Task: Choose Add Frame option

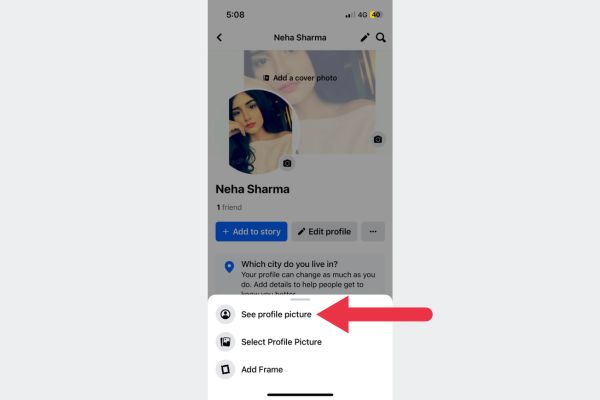Action: 262,369
